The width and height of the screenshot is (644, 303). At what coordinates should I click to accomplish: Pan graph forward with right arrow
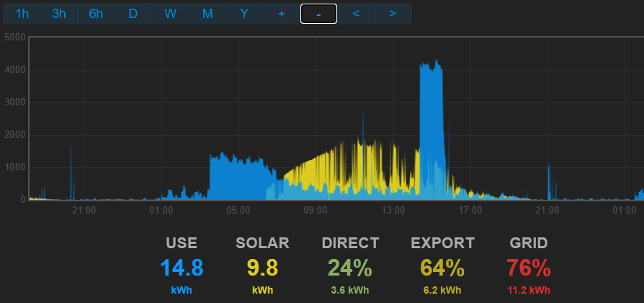(393, 14)
